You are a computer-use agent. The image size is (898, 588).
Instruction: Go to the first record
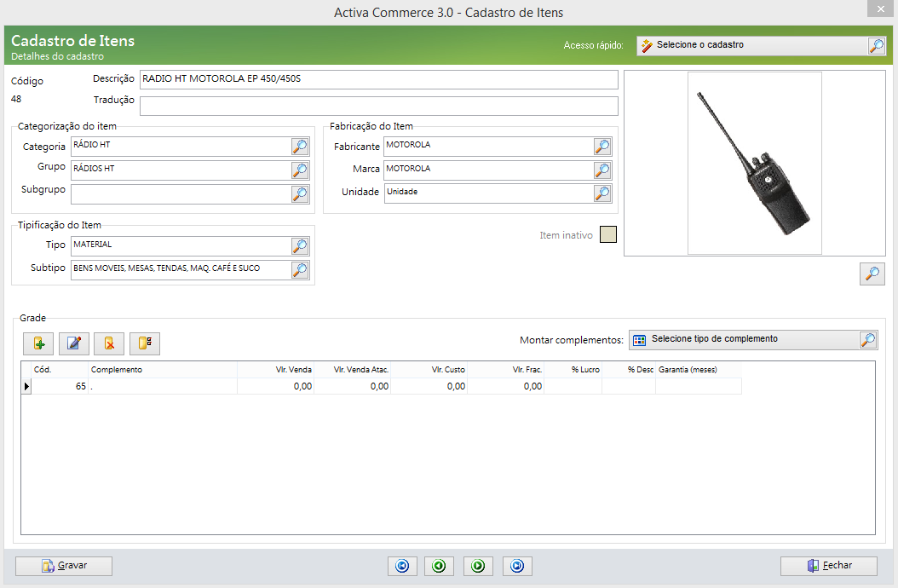(402, 566)
